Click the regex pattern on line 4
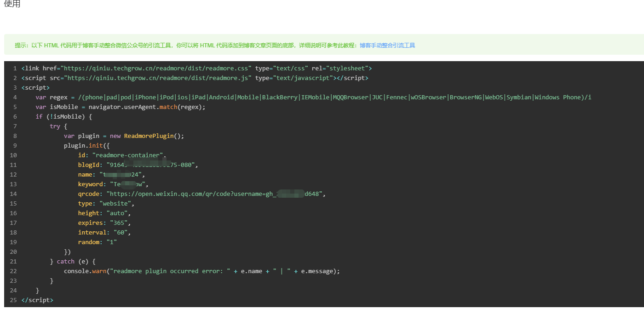Screen dimensions: 644x309 click(x=334, y=97)
